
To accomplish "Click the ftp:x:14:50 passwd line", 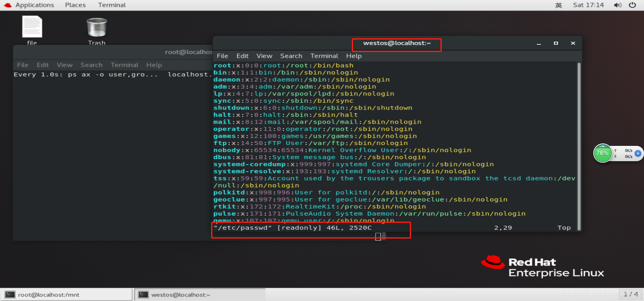I will pos(311,143).
